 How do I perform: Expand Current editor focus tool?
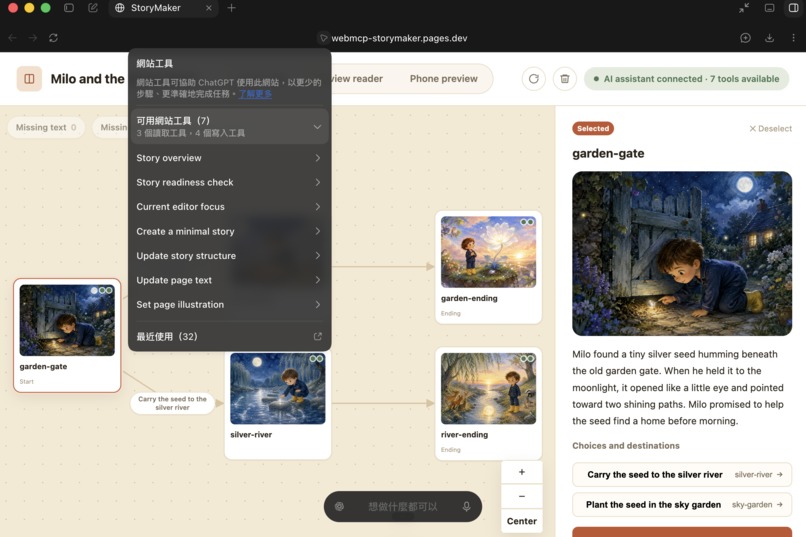pos(229,207)
